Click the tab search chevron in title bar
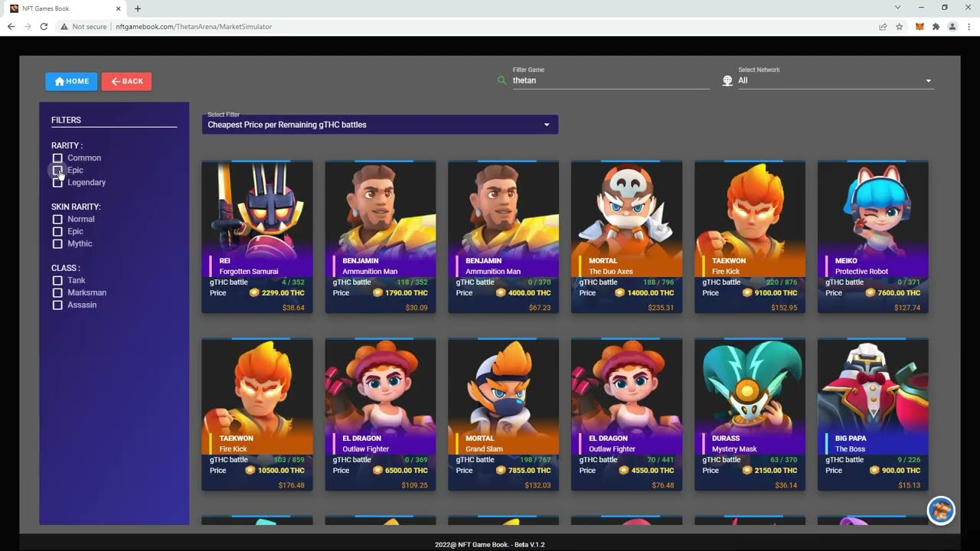Screen dimensions: 980x551 (x=897, y=8)
